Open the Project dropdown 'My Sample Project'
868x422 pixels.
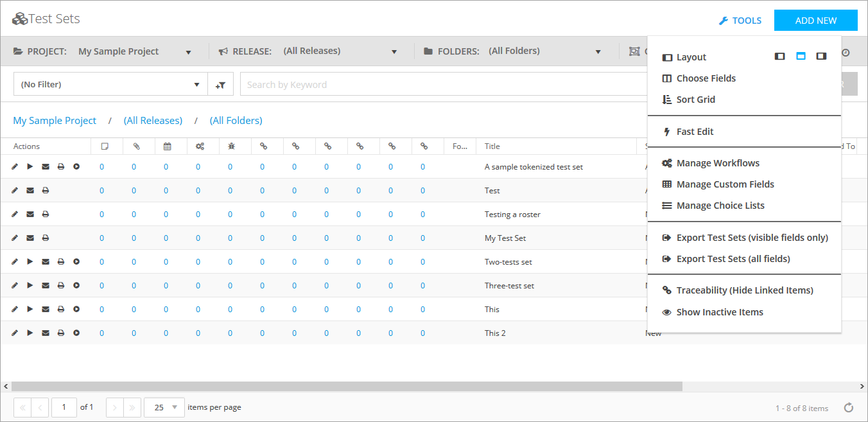[x=135, y=51]
